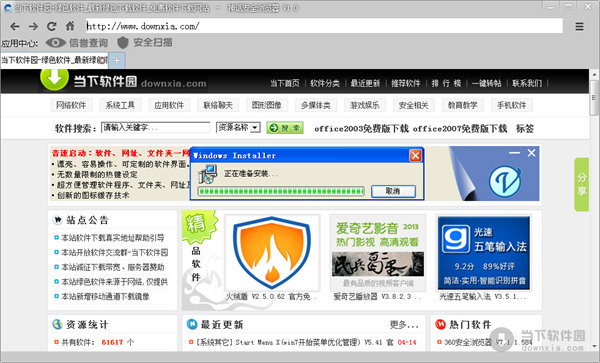
Task: Open 软件分类 in top navigation
Action: click(x=325, y=83)
